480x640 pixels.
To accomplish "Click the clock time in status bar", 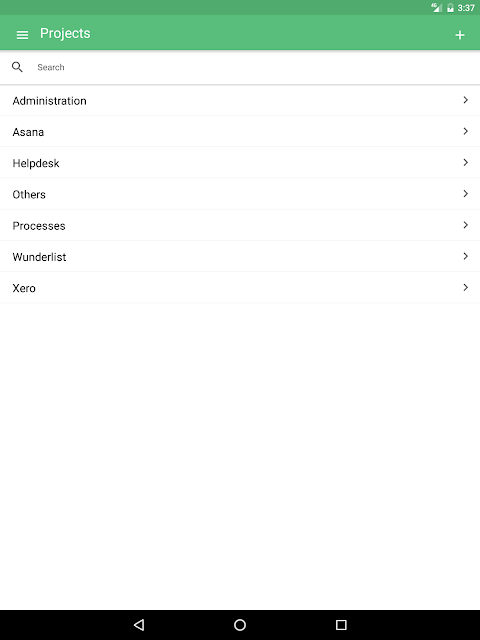I will tap(466, 8).
